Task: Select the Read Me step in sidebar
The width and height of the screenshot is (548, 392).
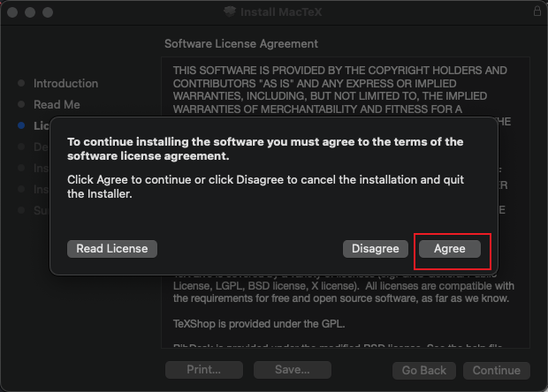Action: pos(57,104)
